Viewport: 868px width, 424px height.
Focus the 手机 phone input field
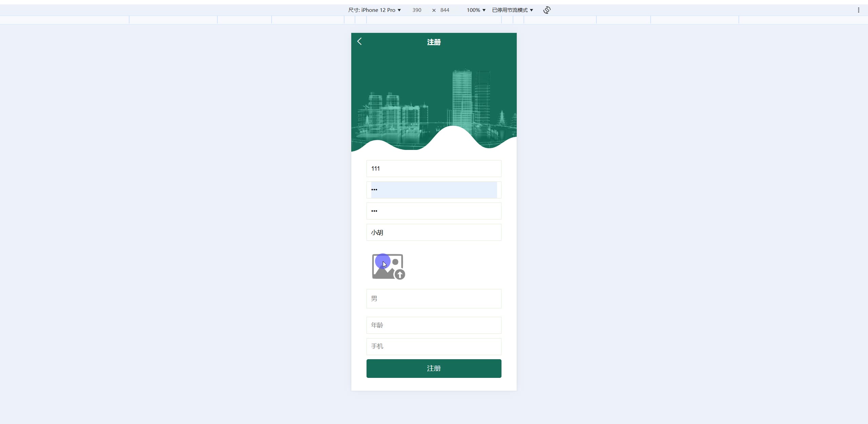pos(434,346)
